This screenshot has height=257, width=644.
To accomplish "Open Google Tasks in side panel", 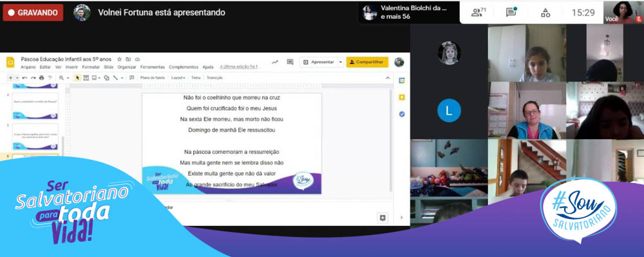I will click(402, 114).
